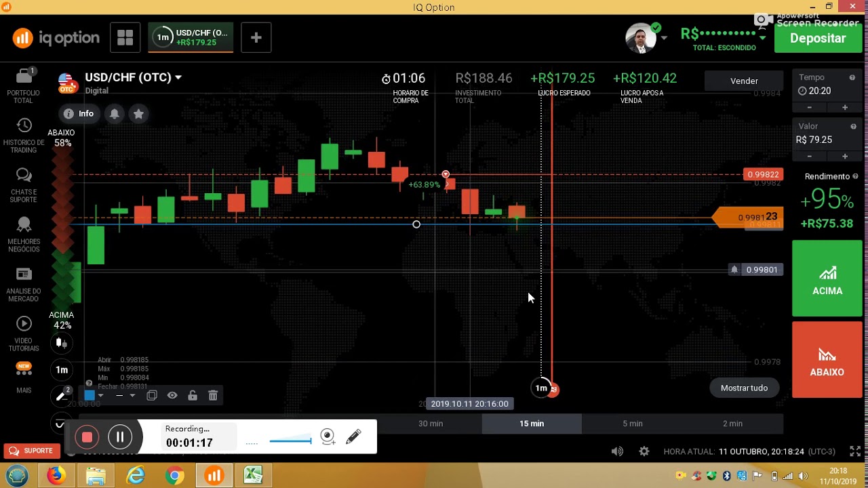
Task: Open the line color swatch dropdown
Action: pyautogui.click(x=94, y=395)
